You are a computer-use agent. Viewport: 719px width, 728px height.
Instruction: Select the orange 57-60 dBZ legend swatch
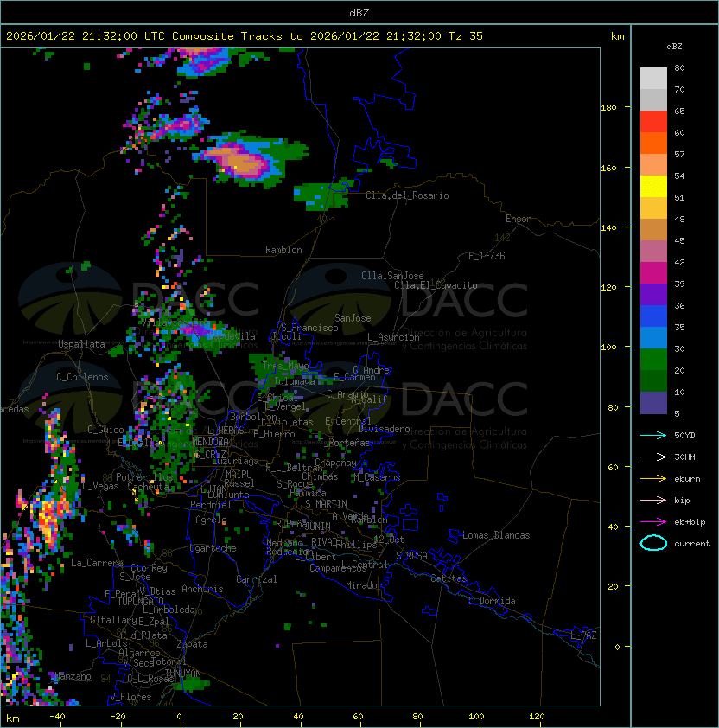653,143
